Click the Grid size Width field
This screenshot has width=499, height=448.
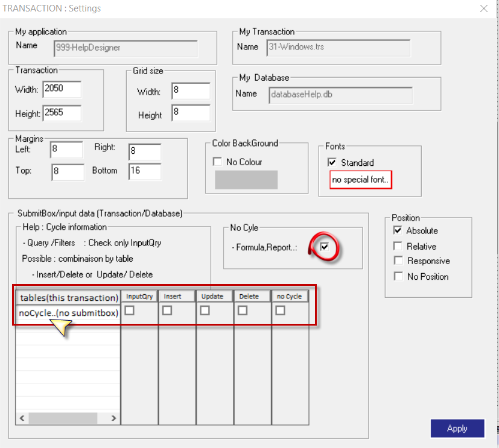tap(191, 91)
